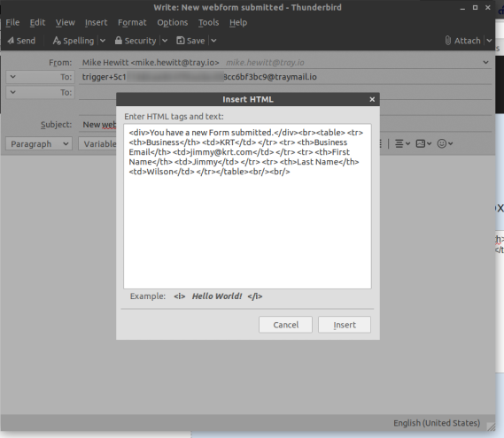Close the Thunderbird Write window

[487, 8]
